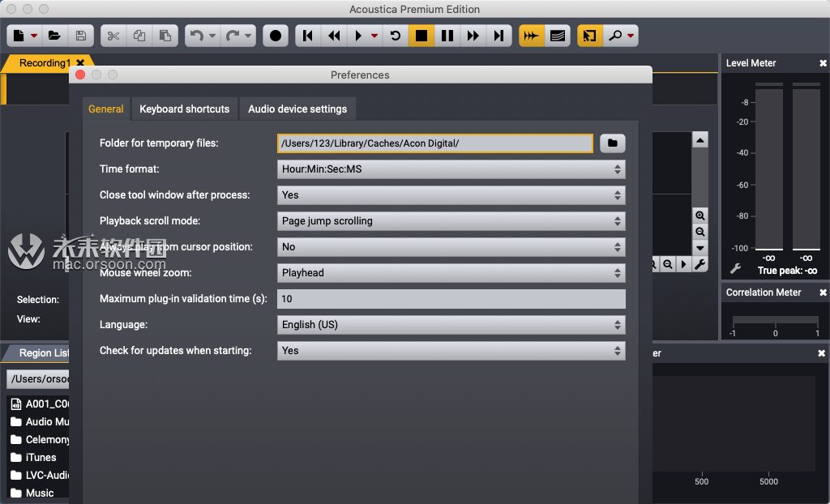
Task: Switch to spectral view icon
Action: click(558, 36)
